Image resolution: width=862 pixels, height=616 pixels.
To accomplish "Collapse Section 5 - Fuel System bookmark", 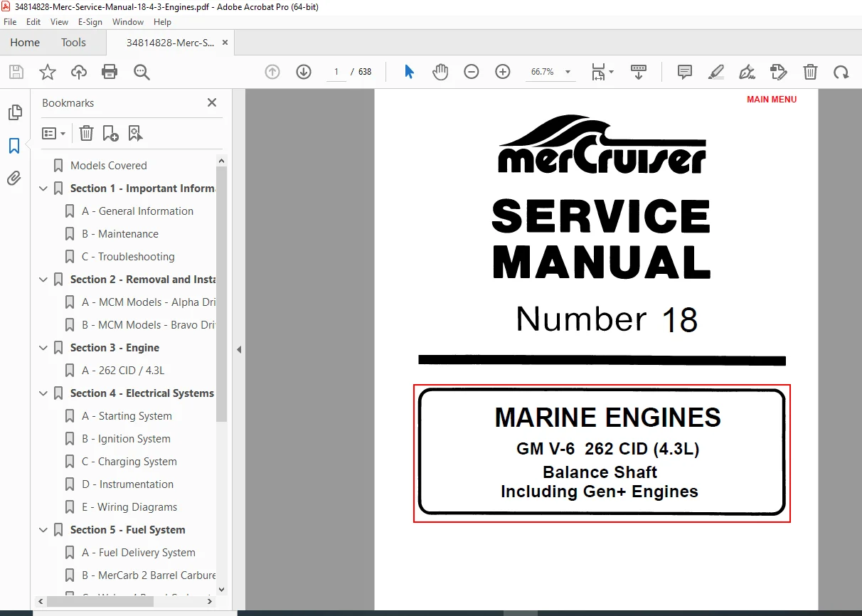I will pos(43,530).
